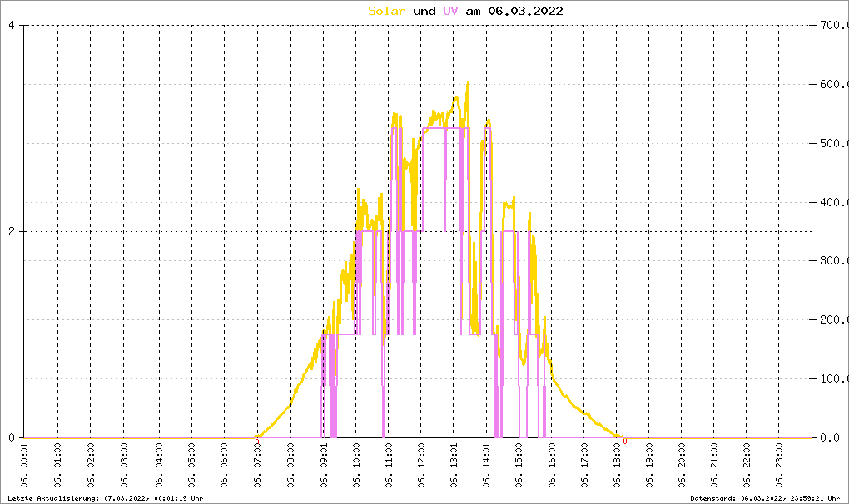Click the "Datenstand" timestamp text
This screenshot has width=849, height=504.
765,498
